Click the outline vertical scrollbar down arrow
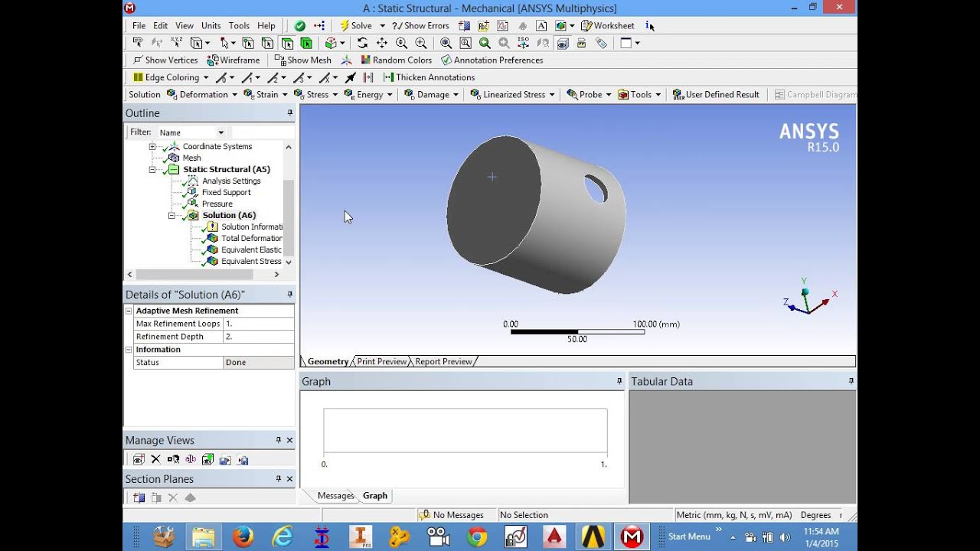Screen dimensions: 980x551 click(x=289, y=262)
